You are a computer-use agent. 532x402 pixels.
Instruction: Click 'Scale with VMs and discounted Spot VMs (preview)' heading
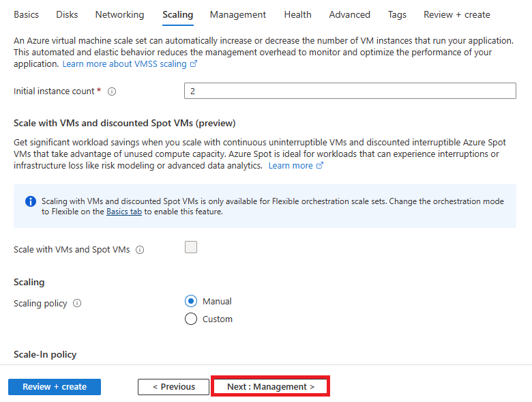125,123
